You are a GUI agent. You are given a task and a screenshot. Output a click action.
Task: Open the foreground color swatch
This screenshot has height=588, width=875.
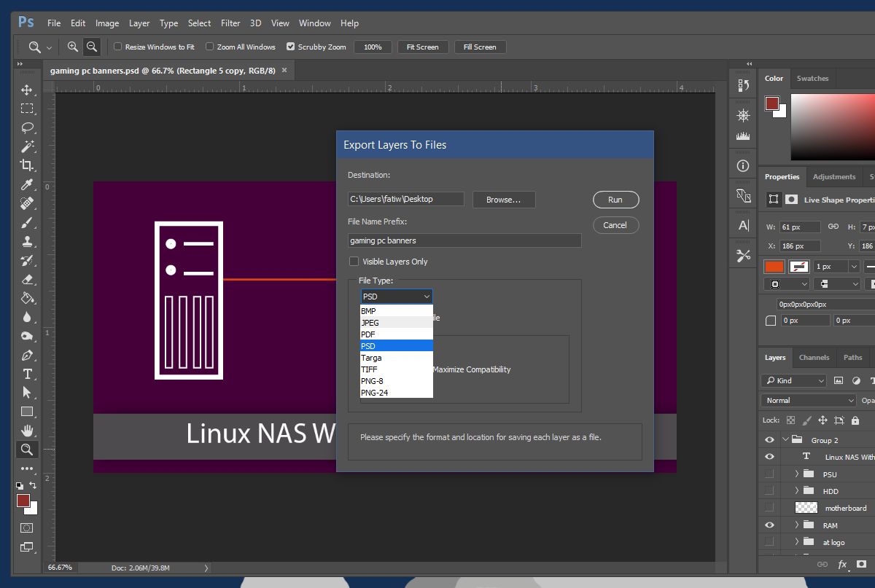22,501
